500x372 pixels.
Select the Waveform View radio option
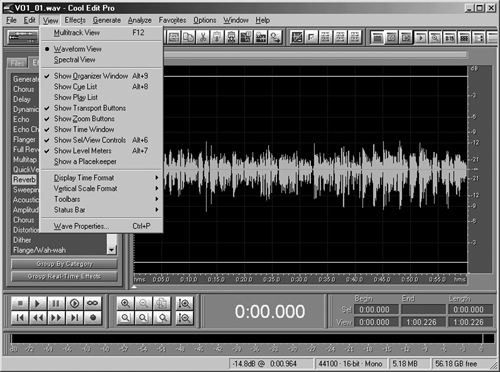[101, 49]
